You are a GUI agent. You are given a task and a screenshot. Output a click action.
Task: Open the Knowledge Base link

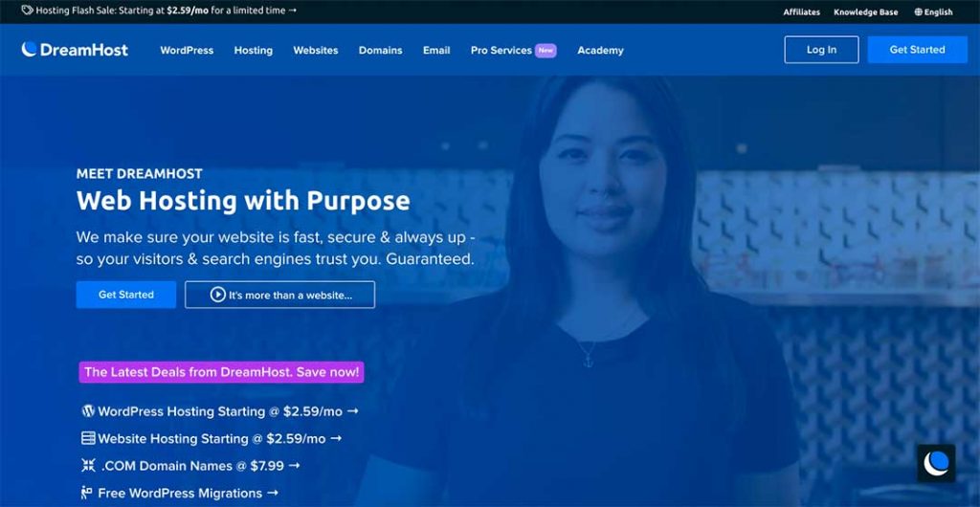tap(865, 11)
